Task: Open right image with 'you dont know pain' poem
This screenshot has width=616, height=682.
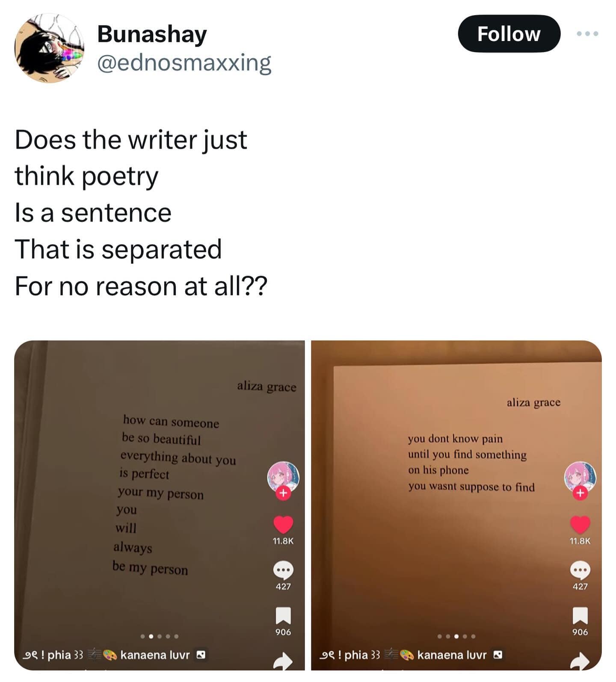Action: click(x=456, y=505)
